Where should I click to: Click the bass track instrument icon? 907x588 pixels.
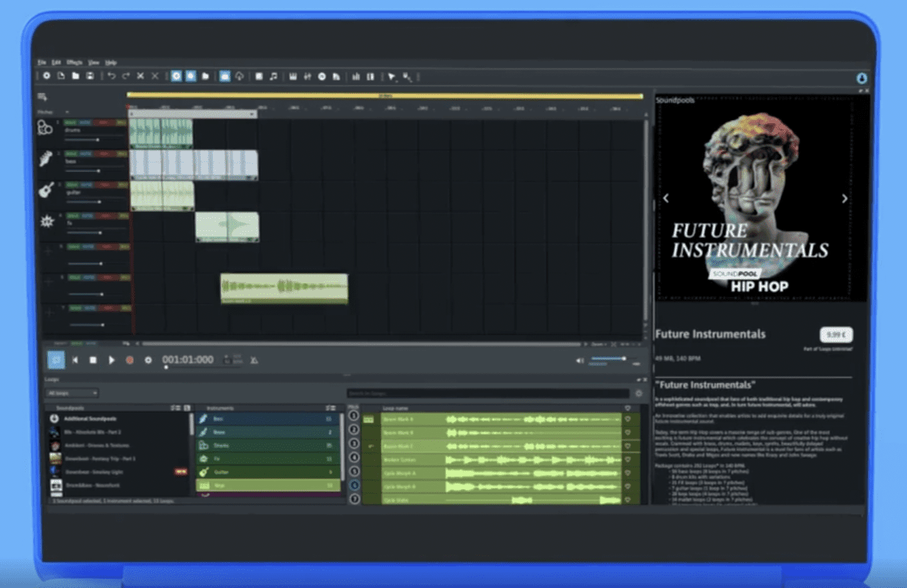point(47,159)
